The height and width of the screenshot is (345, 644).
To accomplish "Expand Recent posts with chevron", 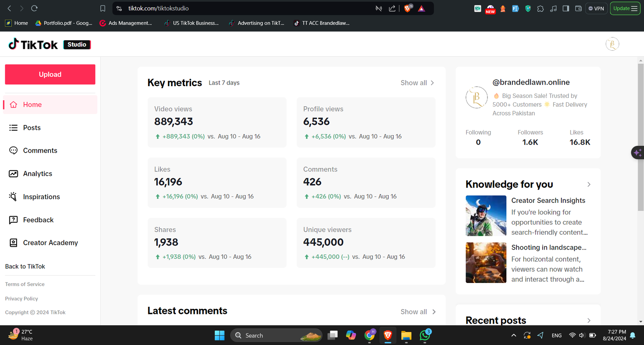I will pos(589,320).
